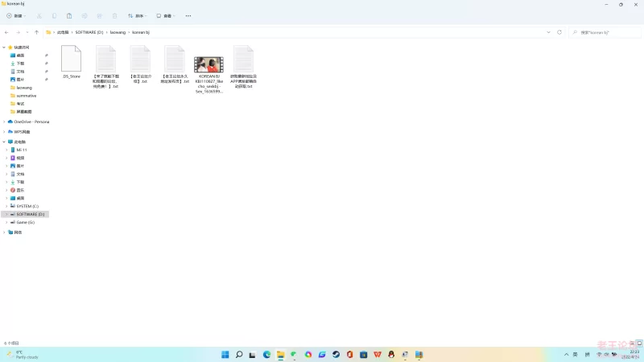This screenshot has width=644, height=362.
Task: Click the Delete trash icon in toolbar
Action: pyautogui.click(x=115, y=15)
